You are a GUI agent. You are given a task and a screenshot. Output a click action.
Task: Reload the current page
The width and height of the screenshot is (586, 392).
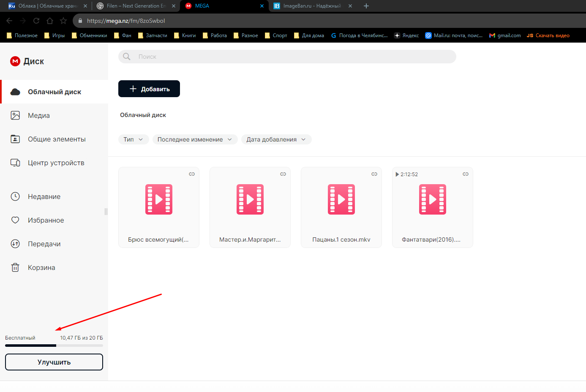pyautogui.click(x=36, y=21)
